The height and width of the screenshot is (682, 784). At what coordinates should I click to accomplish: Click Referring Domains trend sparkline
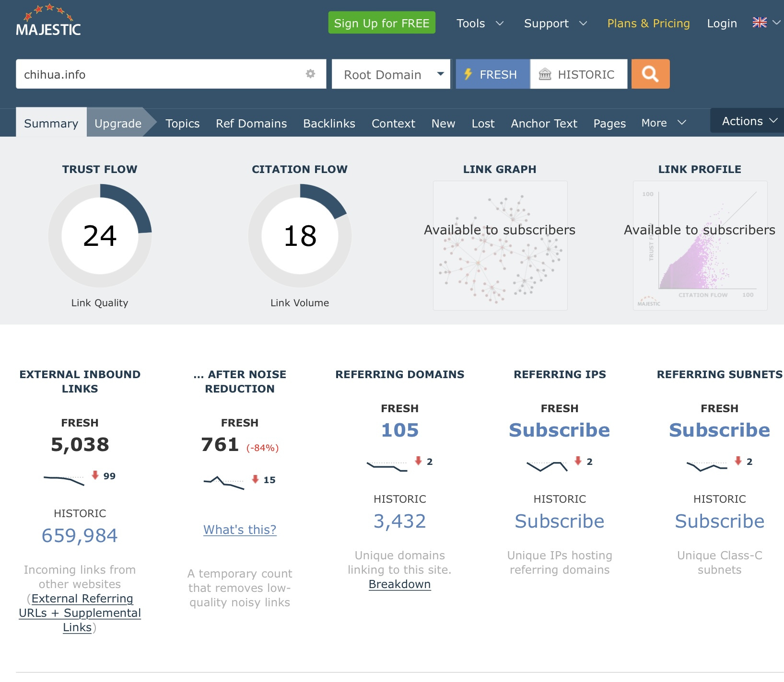click(x=387, y=466)
